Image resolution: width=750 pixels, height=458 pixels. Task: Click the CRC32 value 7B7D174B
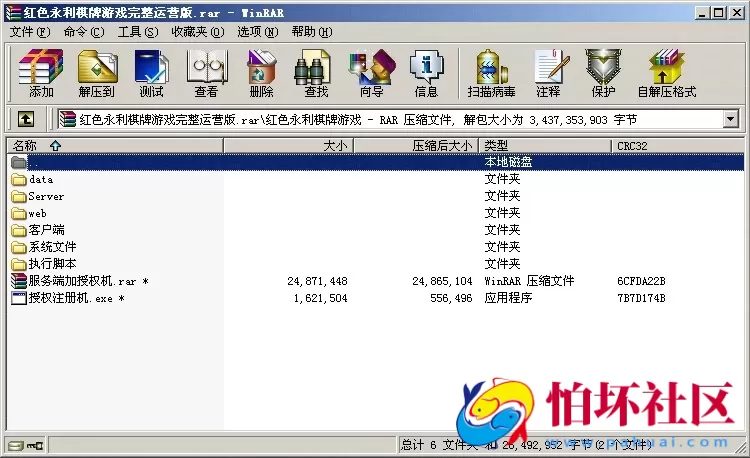click(641, 298)
